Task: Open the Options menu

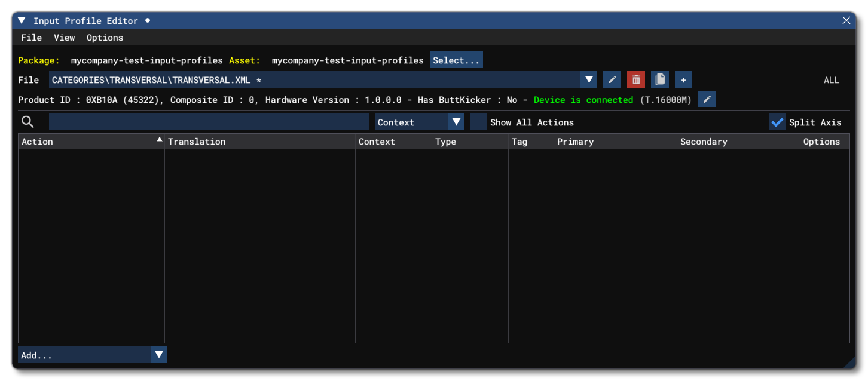Action: (105, 38)
